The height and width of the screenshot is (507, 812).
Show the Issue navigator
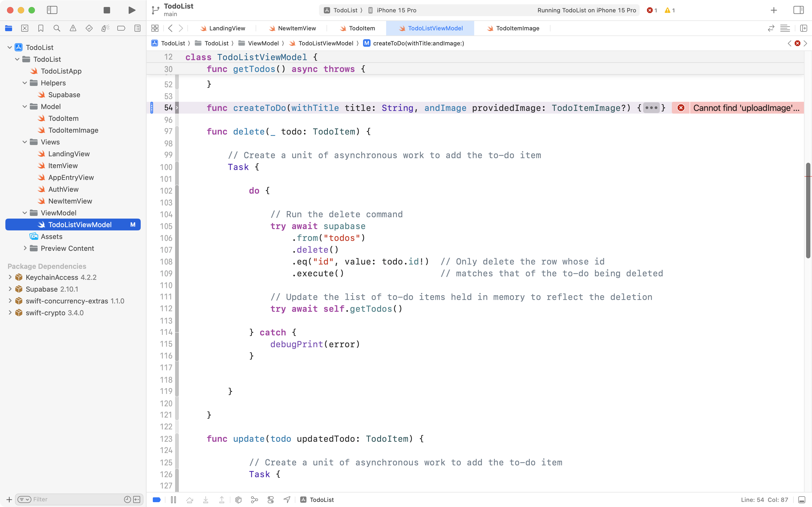pos(73,28)
